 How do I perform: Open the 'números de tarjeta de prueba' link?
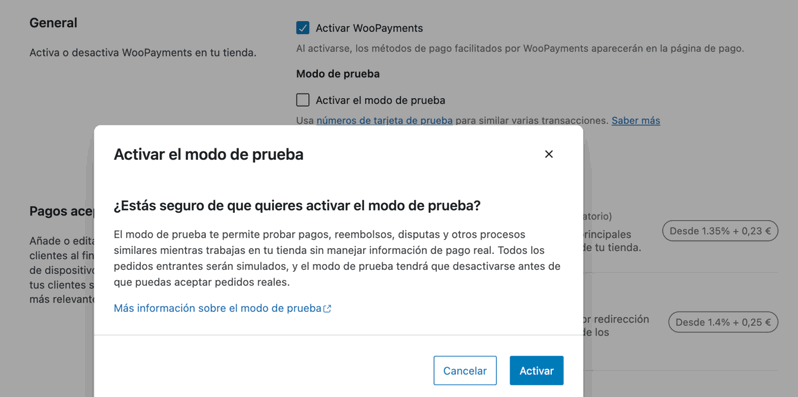click(x=384, y=121)
